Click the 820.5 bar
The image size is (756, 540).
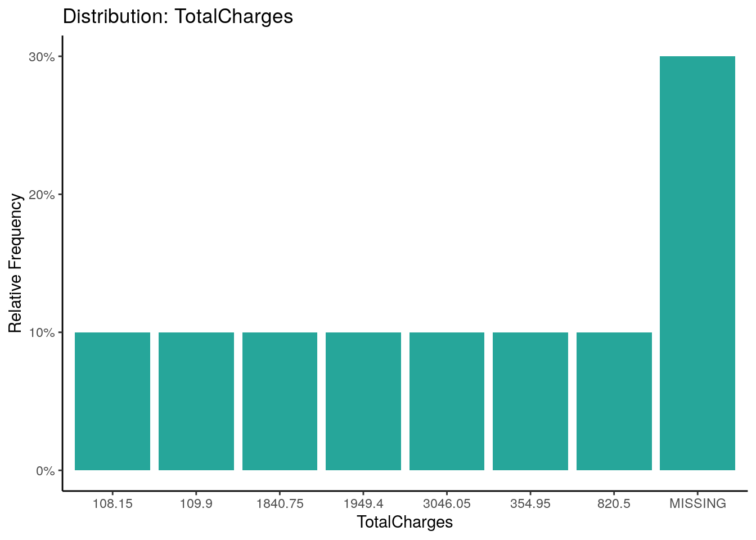614,401
